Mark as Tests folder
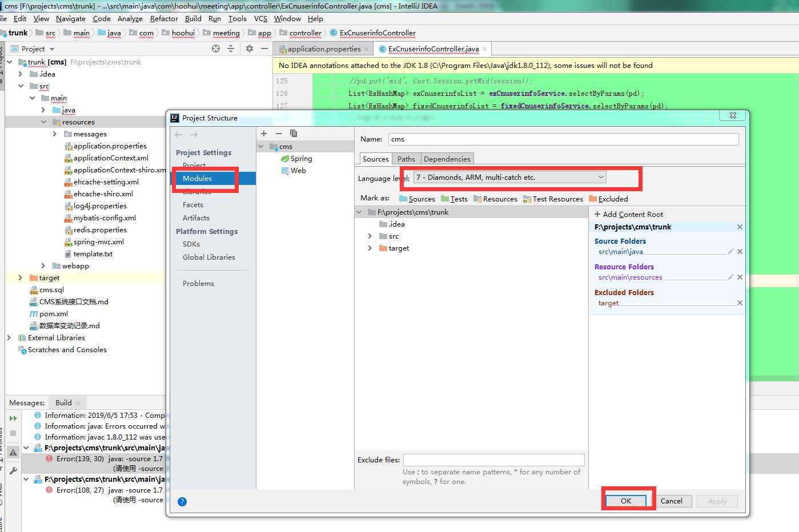799x532 pixels. pyautogui.click(x=454, y=199)
